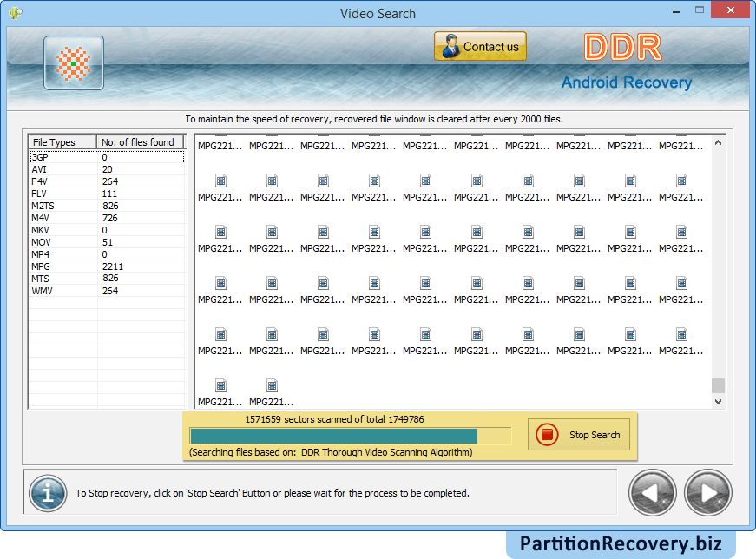Click the file list scrollbar thumb
Viewport: 756px width, 559px height.
718,385
